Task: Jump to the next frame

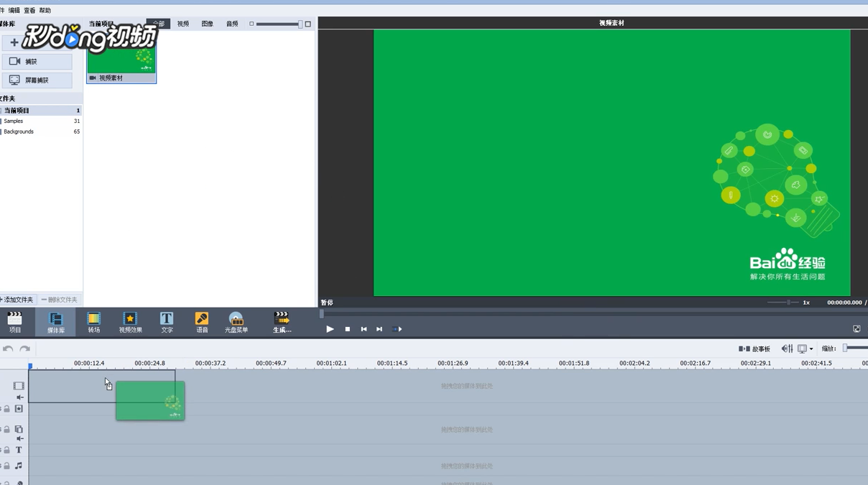Action: [x=379, y=329]
